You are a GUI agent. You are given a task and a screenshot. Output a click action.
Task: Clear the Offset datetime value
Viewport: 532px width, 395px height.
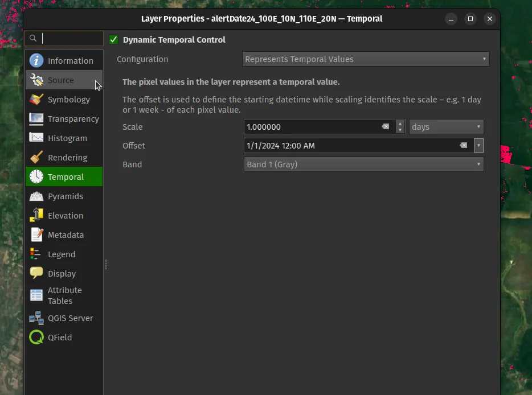coord(464,146)
